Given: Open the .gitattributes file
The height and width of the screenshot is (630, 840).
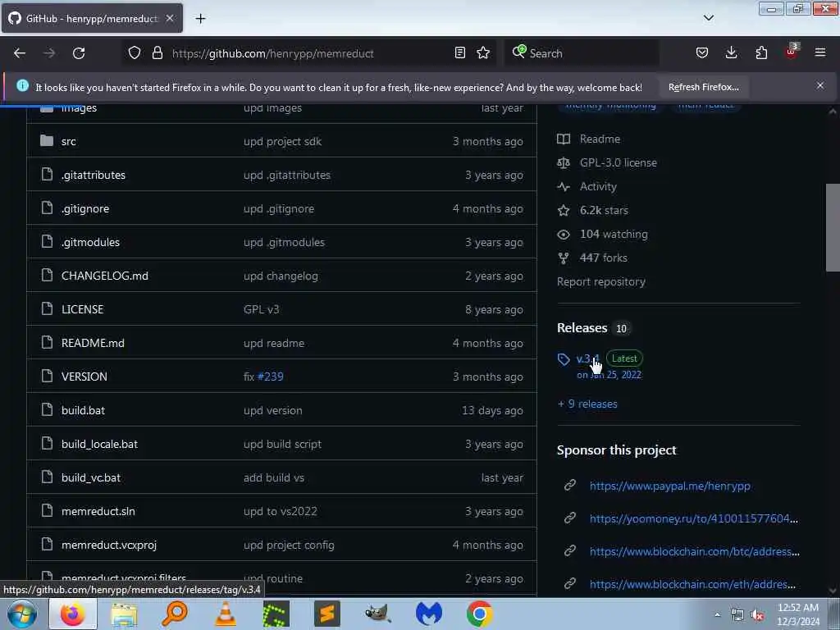Looking at the screenshot, I should 94,176.
